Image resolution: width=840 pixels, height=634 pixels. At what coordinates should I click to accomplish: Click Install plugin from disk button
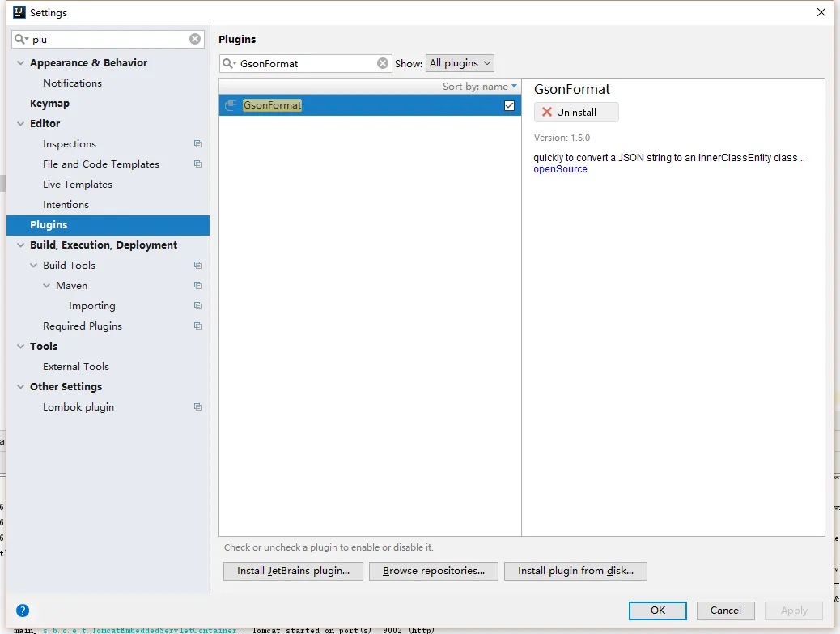tap(575, 571)
